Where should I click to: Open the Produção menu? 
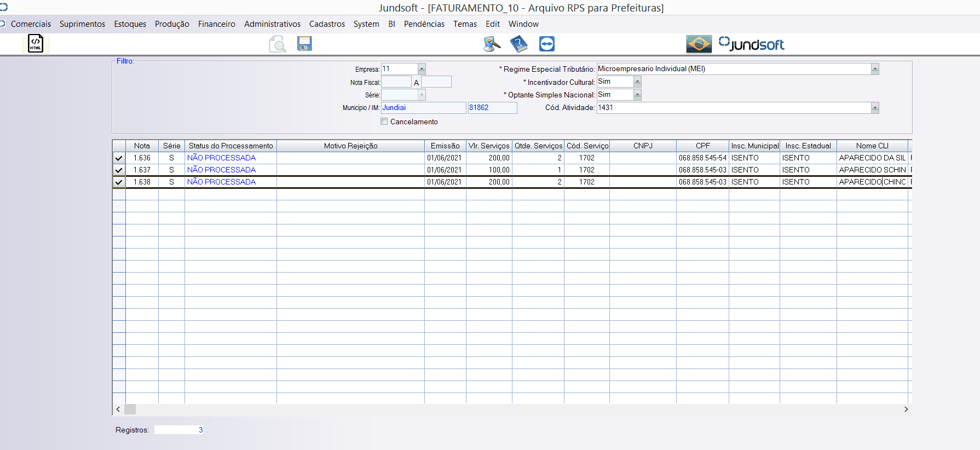tap(172, 24)
